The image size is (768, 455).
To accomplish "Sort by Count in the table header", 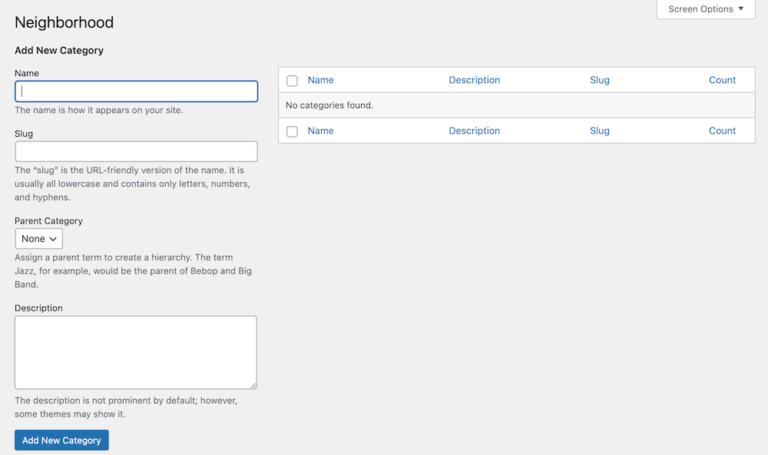I will pyautogui.click(x=722, y=80).
